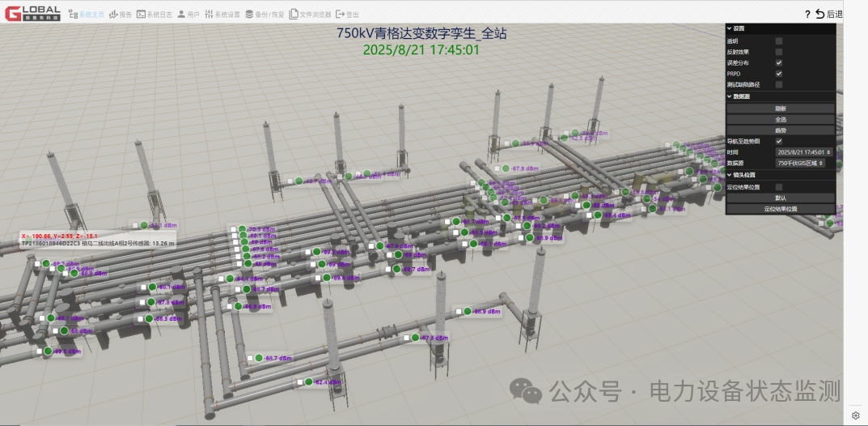Select green sensor dot at -52.1 dBm

point(145,225)
